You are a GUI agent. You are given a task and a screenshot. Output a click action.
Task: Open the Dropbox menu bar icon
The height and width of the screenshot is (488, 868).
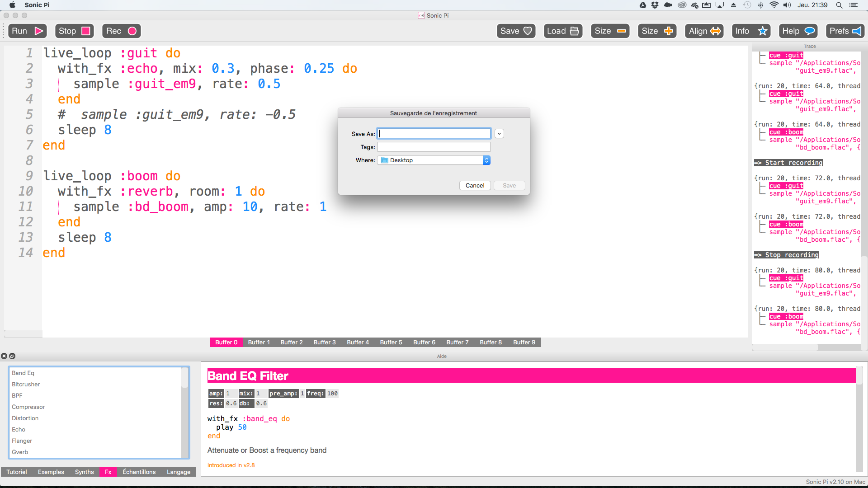(655, 5)
